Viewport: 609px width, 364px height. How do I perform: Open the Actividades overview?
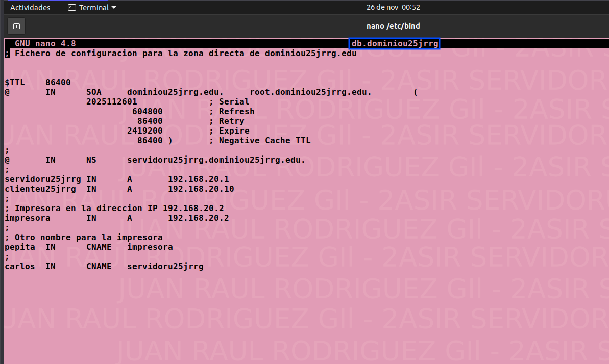coord(30,7)
